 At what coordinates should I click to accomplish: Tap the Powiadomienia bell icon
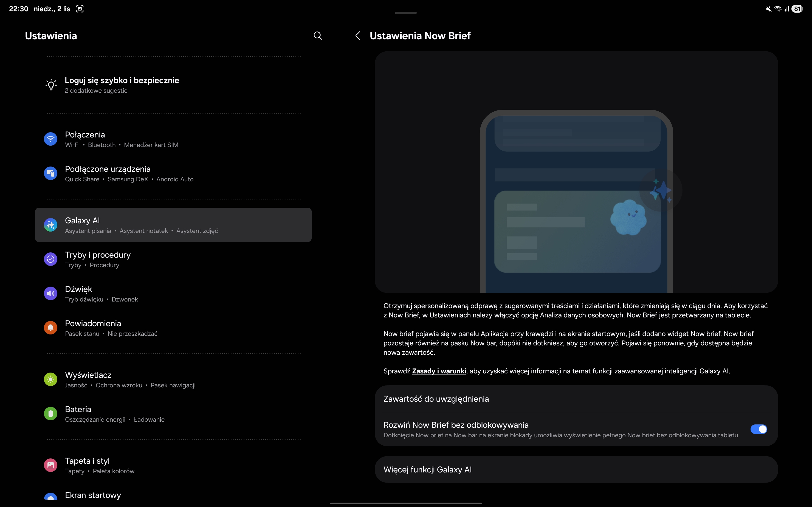(51, 328)
